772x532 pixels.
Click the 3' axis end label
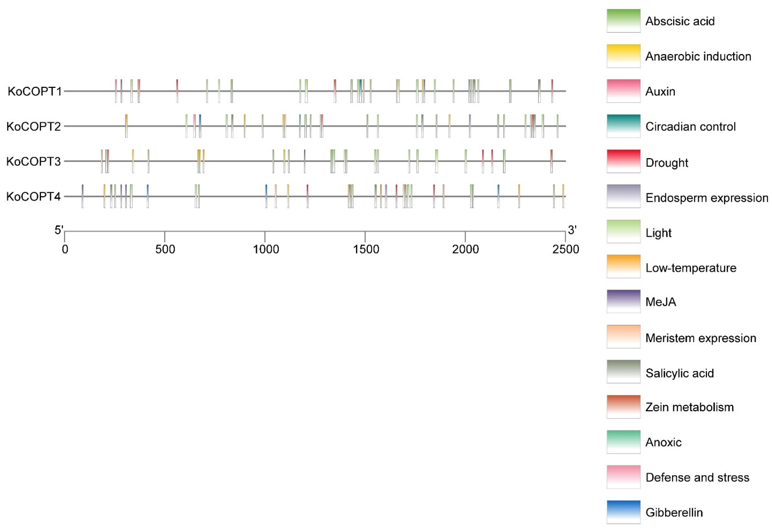click(572, 230)
